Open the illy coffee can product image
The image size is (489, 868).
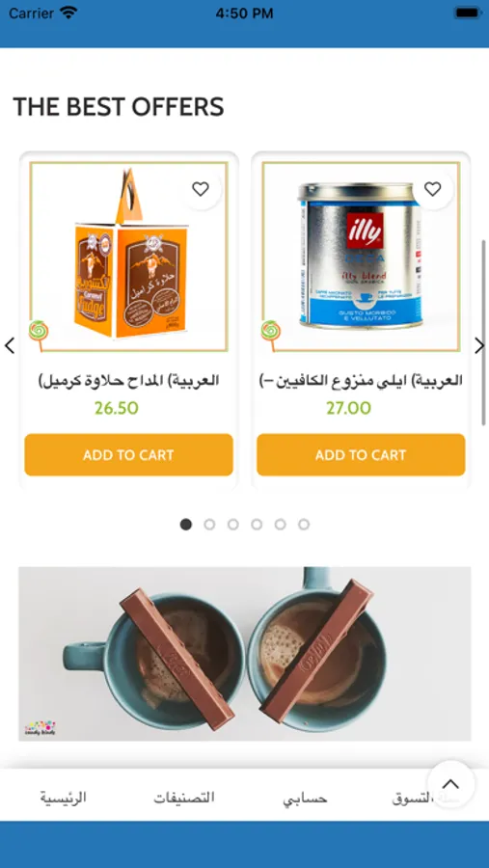[361, 257]
